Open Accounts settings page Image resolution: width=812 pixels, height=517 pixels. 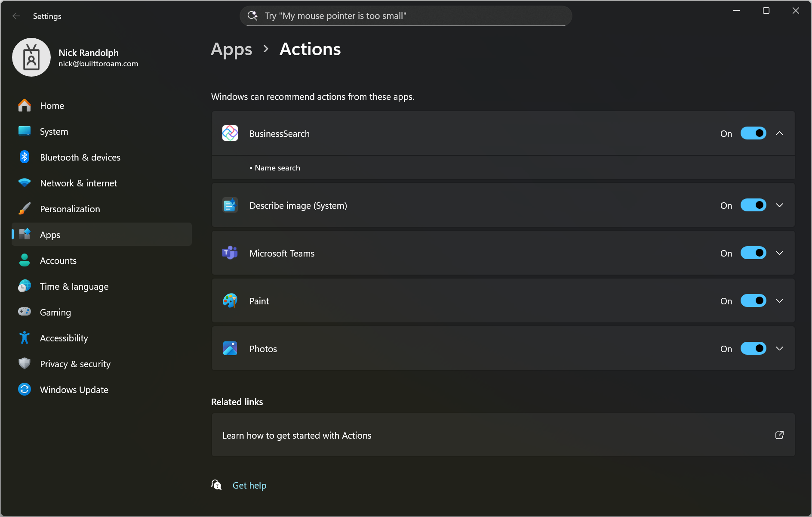[x=101, y=260]
